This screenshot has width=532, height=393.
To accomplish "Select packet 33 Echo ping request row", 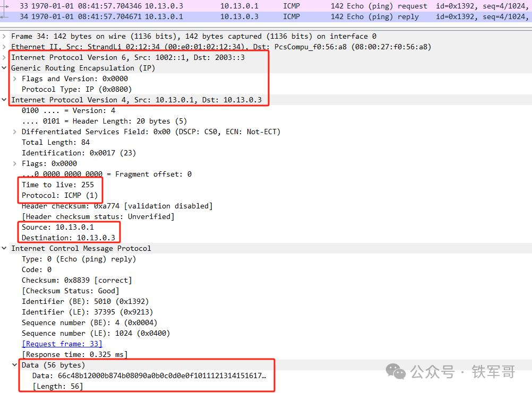I will click(x=266, y=6).
